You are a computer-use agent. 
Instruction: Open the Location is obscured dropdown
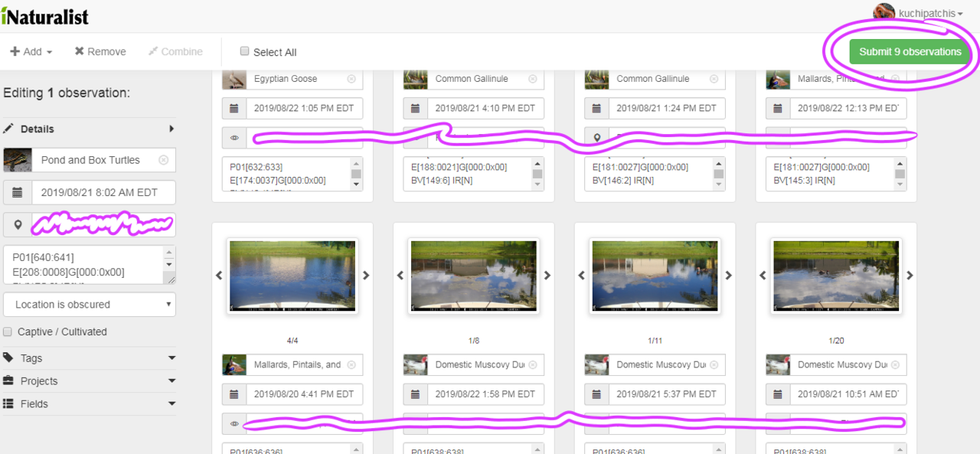pyautogui.click(x=90, y=304)
